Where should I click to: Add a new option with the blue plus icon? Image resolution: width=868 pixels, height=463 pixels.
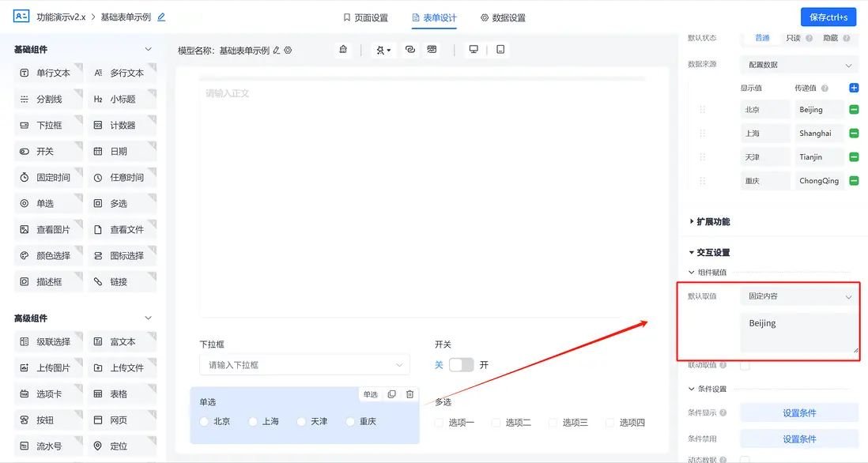click(854, 88)
